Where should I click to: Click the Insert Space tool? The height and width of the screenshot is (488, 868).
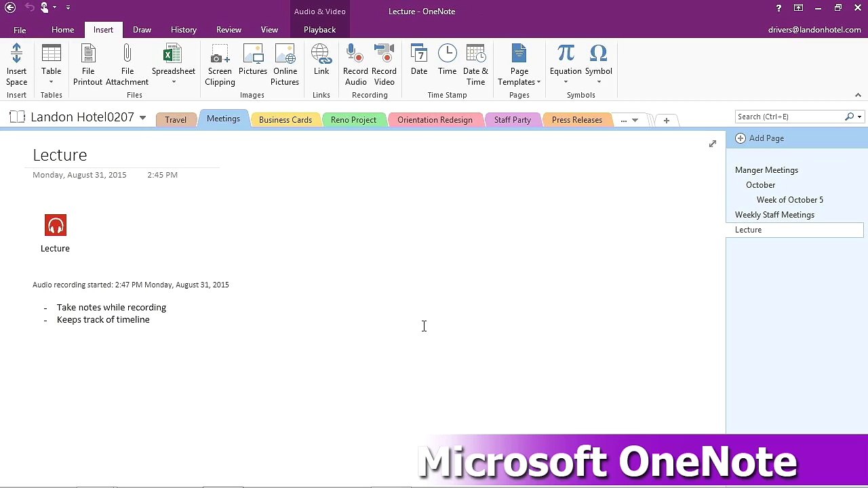[16, 64]
